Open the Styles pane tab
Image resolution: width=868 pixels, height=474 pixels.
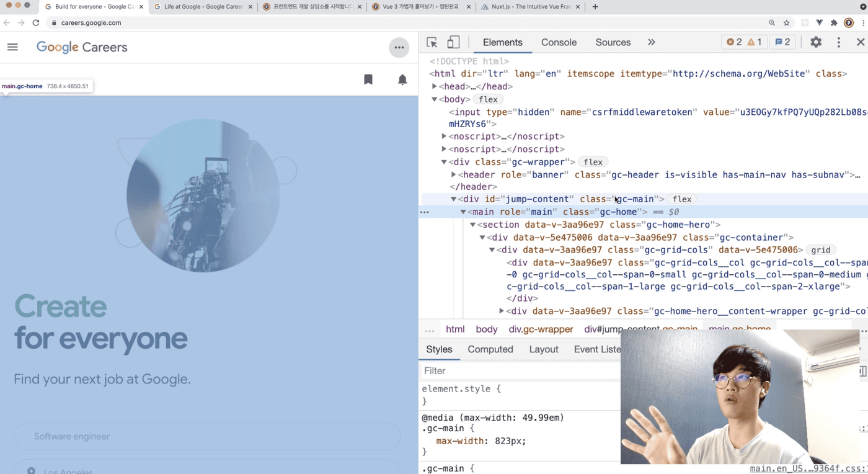[439, 349]
